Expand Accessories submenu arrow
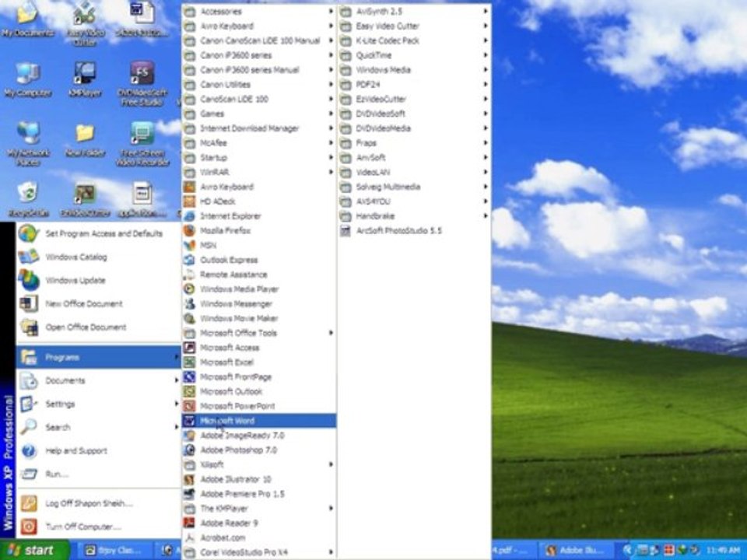747x560 pixels. [x=331, y=11]
